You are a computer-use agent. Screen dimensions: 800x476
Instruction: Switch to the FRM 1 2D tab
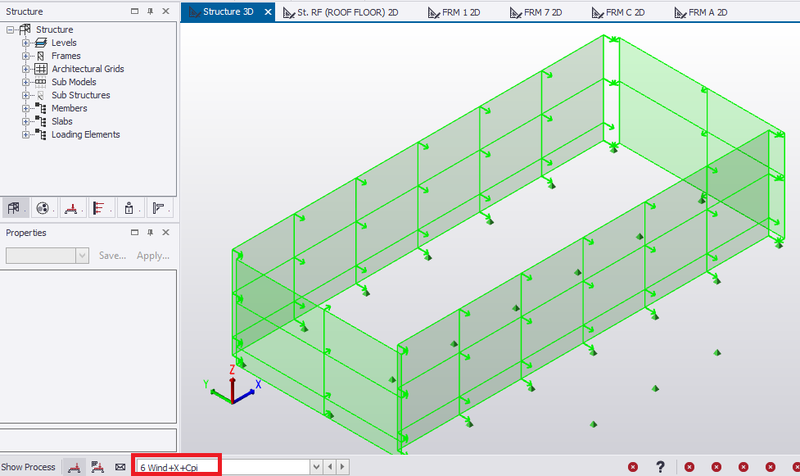454,12
